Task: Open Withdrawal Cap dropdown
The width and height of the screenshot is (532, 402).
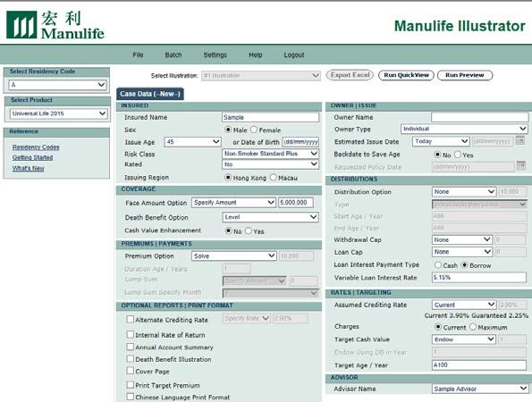Action: (461, 239)
